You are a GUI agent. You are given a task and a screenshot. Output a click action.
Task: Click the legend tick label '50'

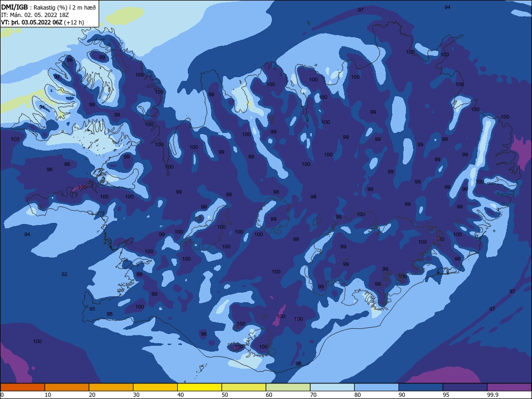pos(225,395)
